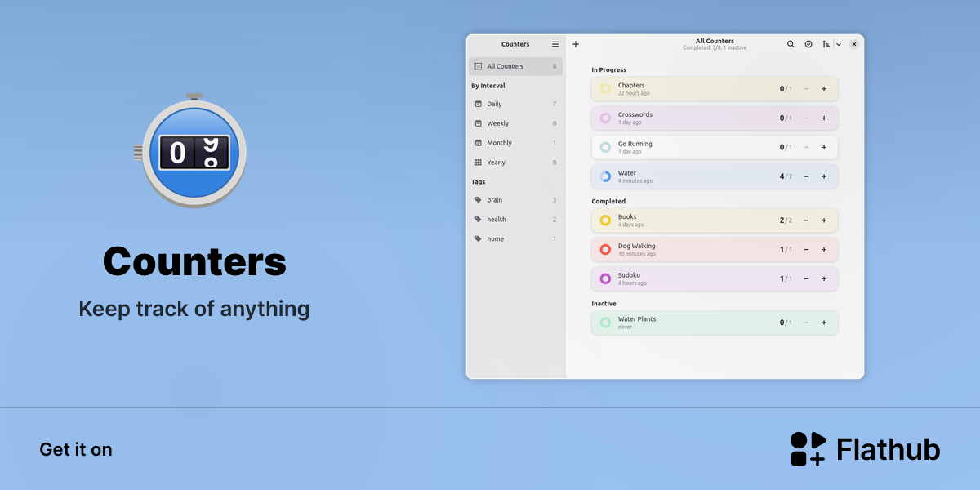Click the sort order icon
Image resolution: width=980 pixels, height=490 pixels.
pyautogui.click(x=826, y=44)
